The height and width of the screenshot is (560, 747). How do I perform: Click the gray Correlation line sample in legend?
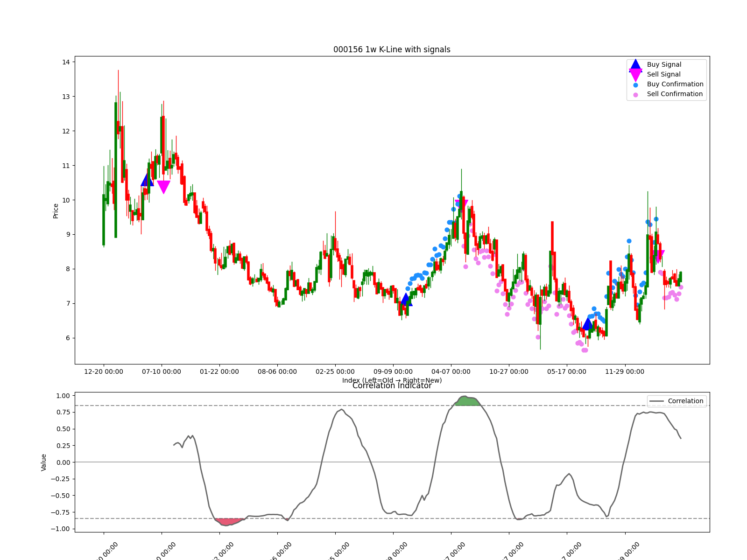(x=656, y=401)
